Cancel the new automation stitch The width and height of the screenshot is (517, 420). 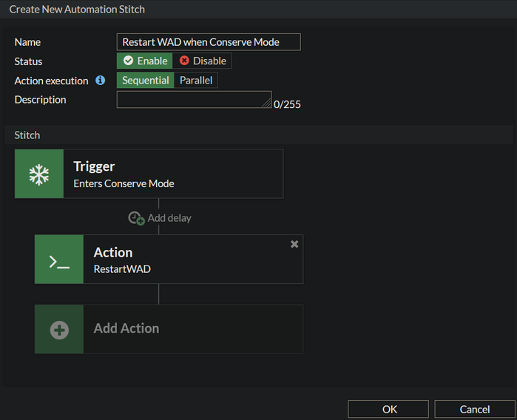point(474,409)
